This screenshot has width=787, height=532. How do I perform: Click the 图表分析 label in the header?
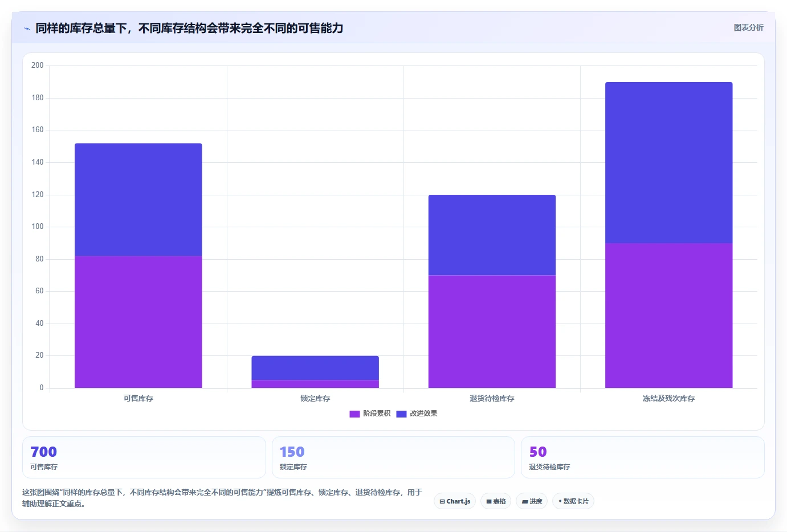click(748, 27)
